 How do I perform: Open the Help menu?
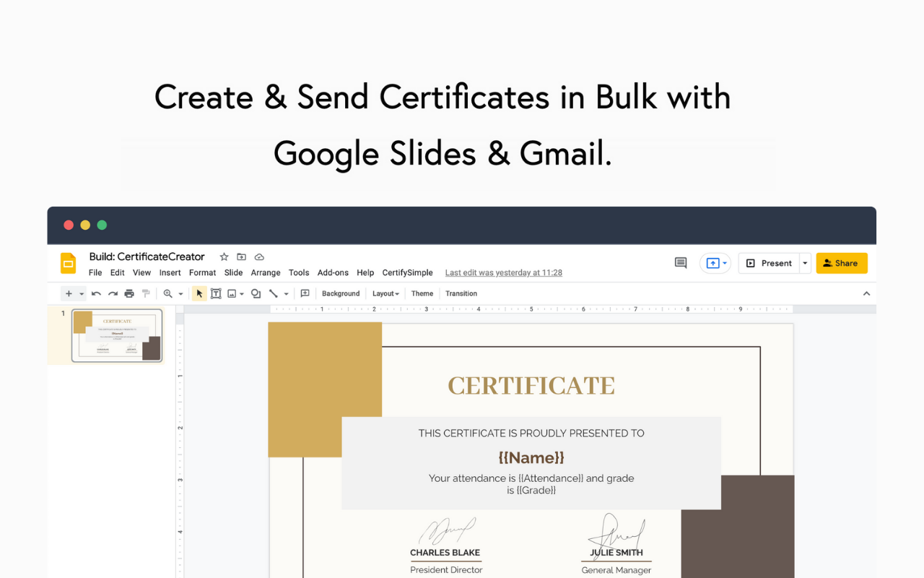tap(365, 272)
